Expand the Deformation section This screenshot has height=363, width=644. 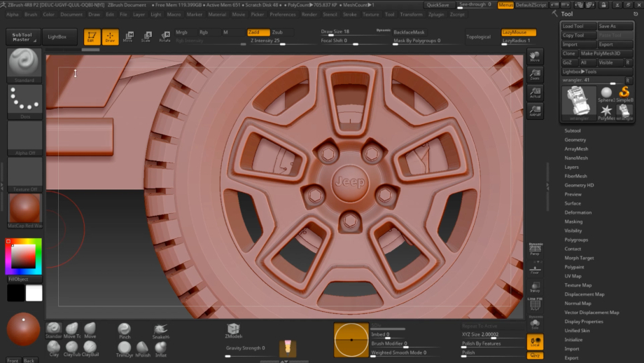click(578, 212)
